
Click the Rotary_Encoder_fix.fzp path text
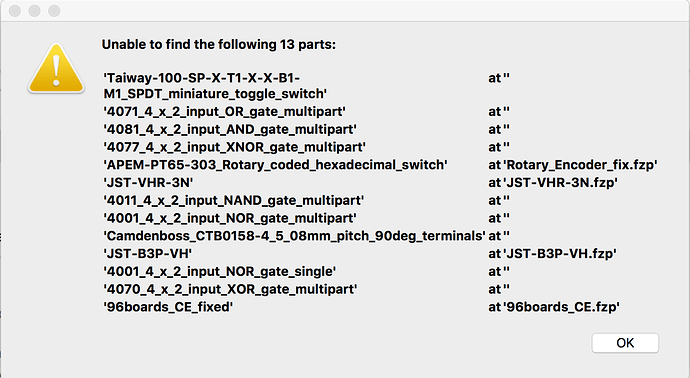click(580, 165)
